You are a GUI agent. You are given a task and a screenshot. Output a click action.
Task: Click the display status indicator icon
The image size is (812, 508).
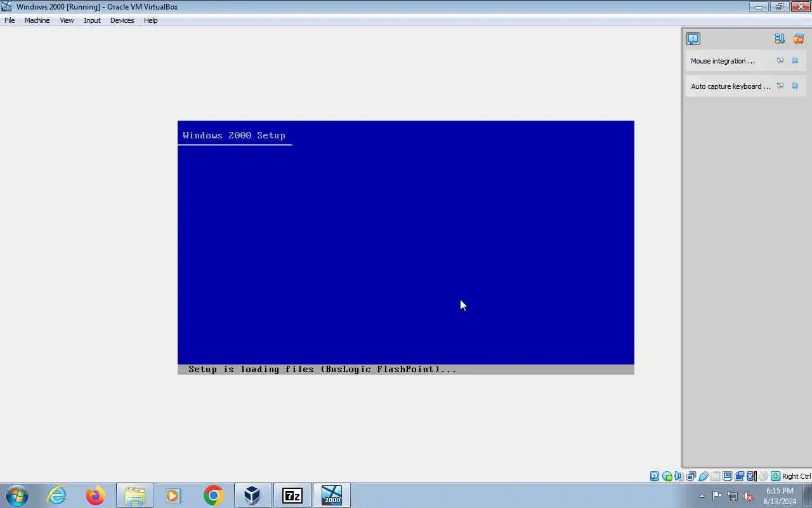coord(727,476)
